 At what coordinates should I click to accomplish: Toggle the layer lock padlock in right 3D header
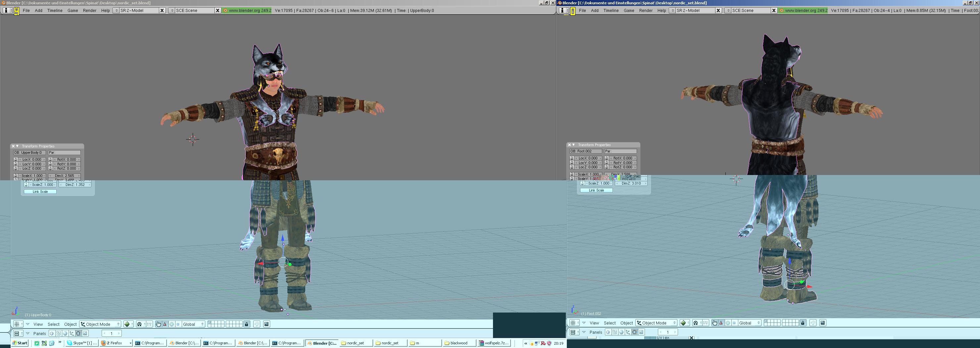coord(803,323)
